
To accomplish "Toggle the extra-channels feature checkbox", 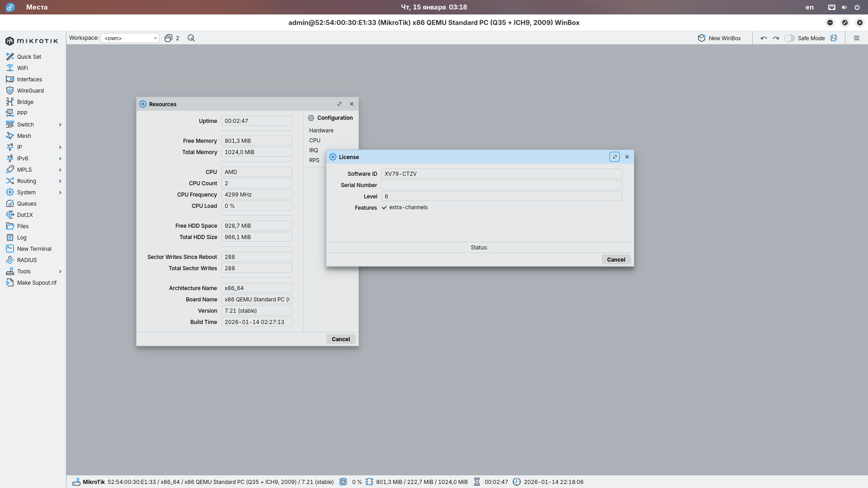I will coord(384,207).
